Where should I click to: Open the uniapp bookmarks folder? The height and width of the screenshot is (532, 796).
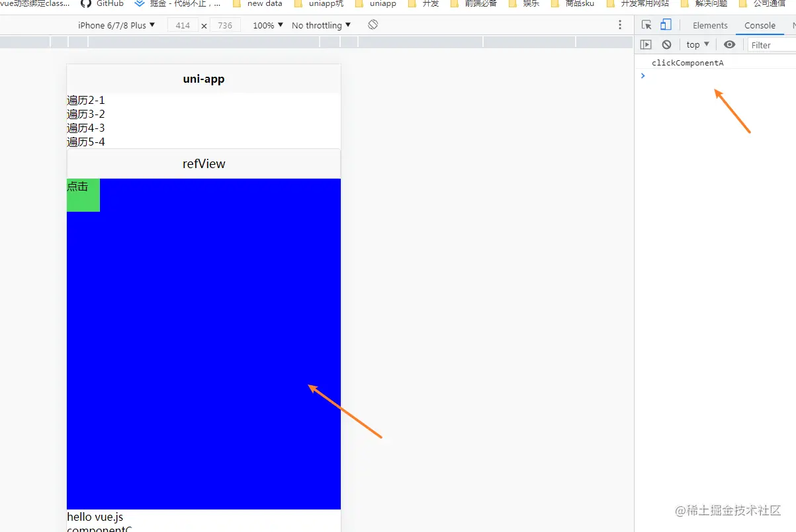pyautogui.click(x=375, y=3)
